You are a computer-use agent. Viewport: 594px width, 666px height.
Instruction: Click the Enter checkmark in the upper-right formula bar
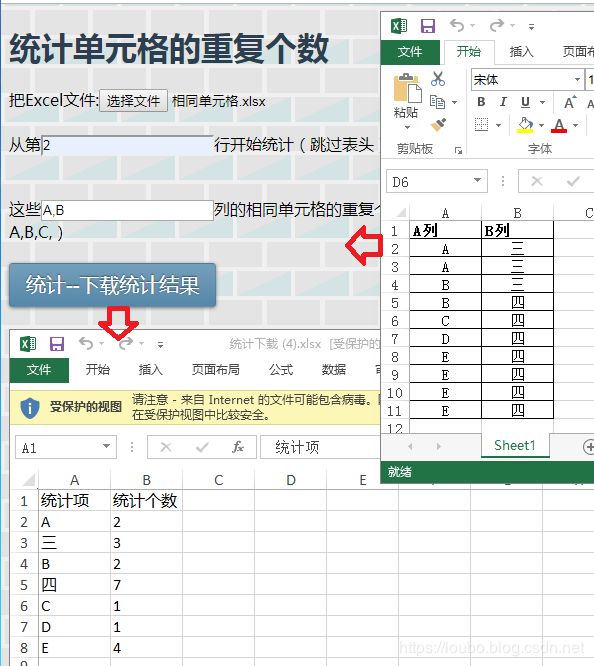[573, 181]
